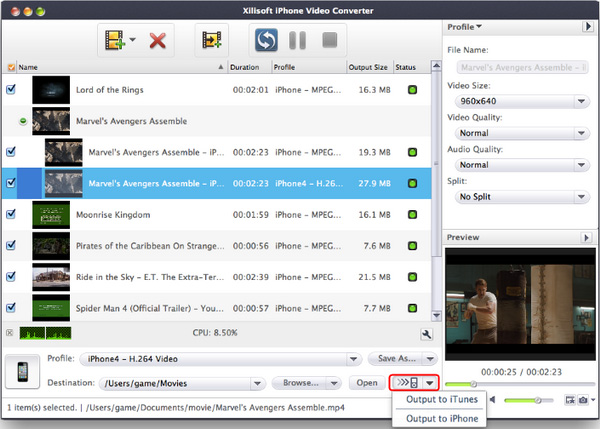Viewport: 600px width, 429px height.
Task: Click the Save As... button
Action: (396, 359)
